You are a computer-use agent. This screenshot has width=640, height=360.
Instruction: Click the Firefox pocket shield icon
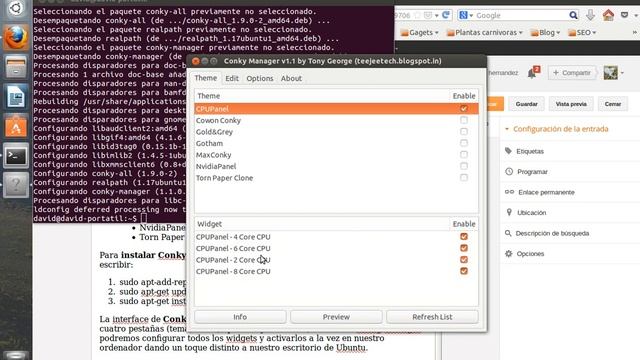tap(624, 15)
